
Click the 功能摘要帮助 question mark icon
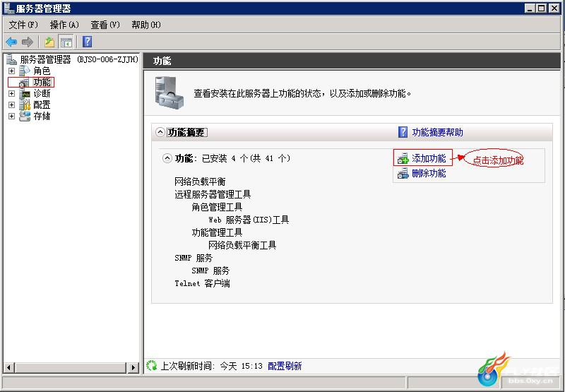[403, 132]
